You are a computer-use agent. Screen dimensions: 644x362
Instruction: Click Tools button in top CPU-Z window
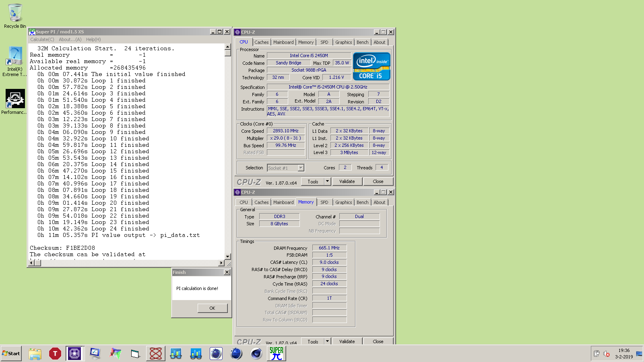coord(313,181)
